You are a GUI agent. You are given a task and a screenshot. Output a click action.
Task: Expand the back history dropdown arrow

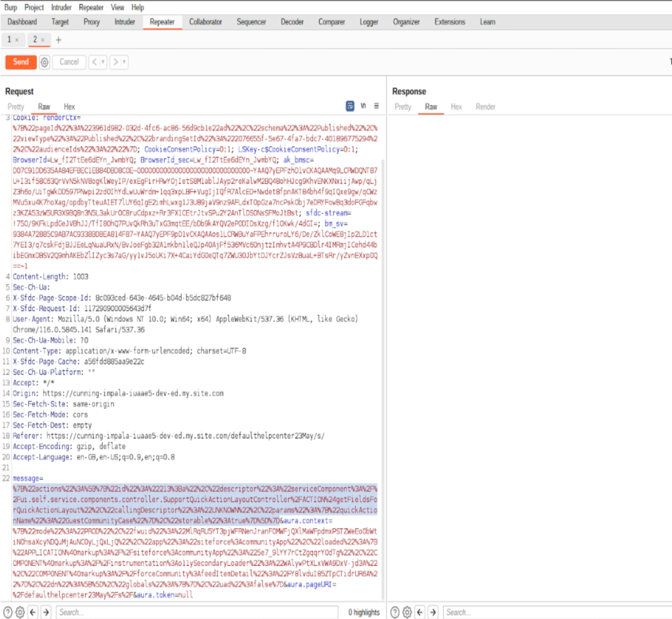tap(103, 62)
